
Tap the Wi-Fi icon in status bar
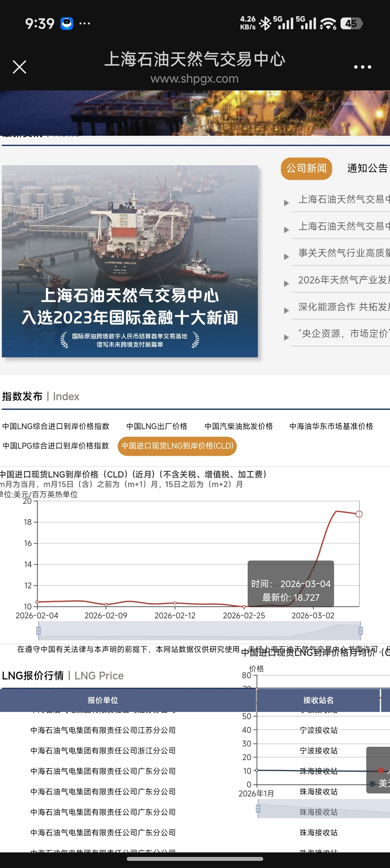[328, 24]
